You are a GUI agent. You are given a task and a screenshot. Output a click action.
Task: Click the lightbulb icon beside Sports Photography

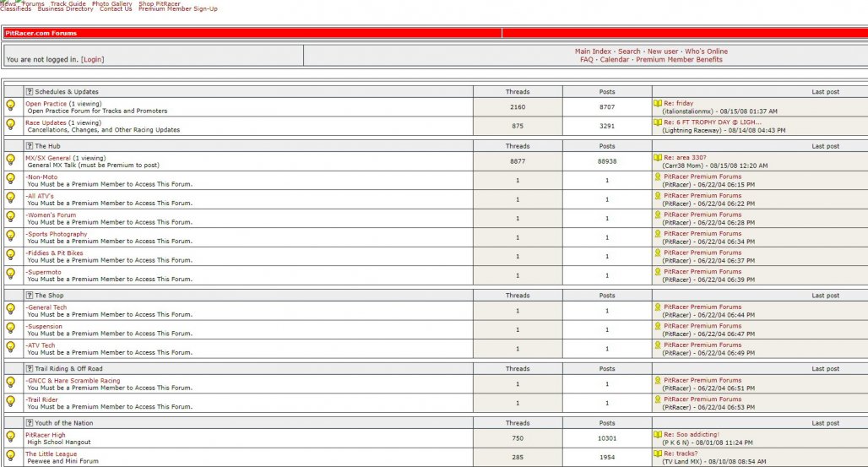click(x=10, y=236)
